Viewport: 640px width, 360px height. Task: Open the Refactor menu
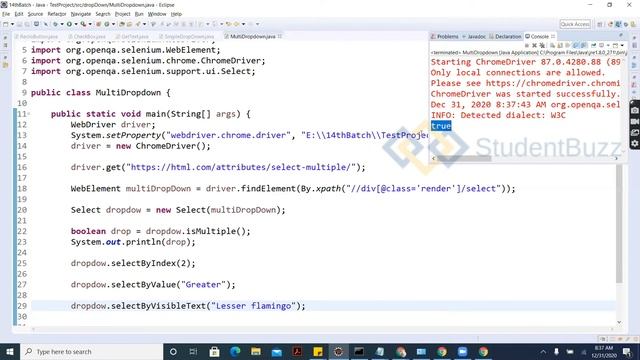pos(57,14)
